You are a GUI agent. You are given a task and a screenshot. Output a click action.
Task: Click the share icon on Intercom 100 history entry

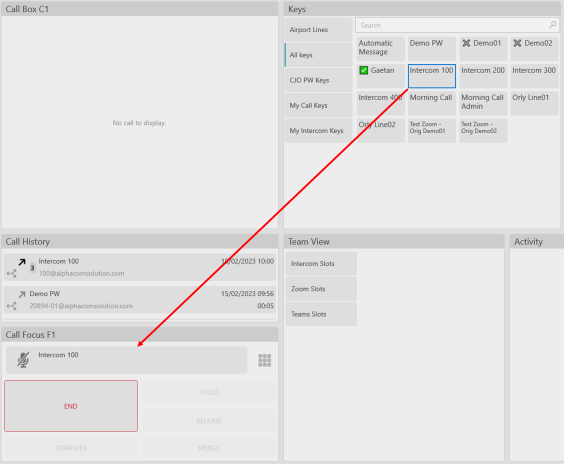click(x=12, y=274)
